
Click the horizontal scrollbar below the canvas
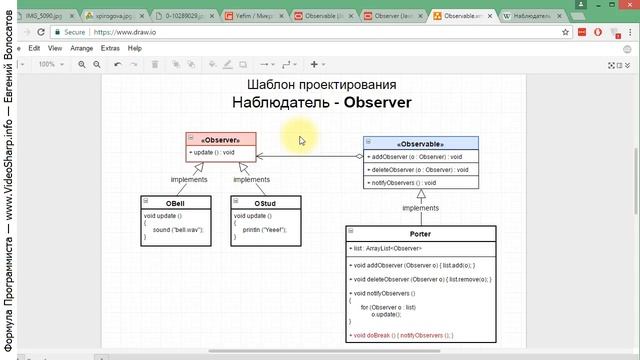(324, 351)
